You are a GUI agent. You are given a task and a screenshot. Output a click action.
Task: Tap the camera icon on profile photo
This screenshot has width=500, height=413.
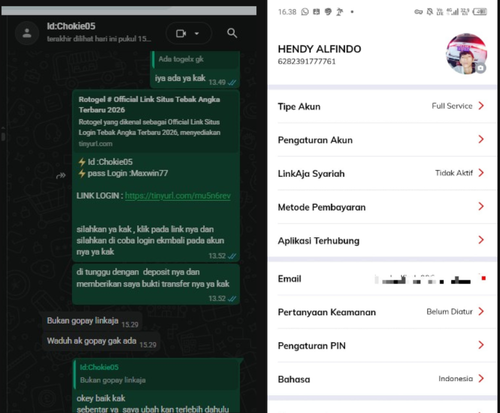[x=480, y=68]
